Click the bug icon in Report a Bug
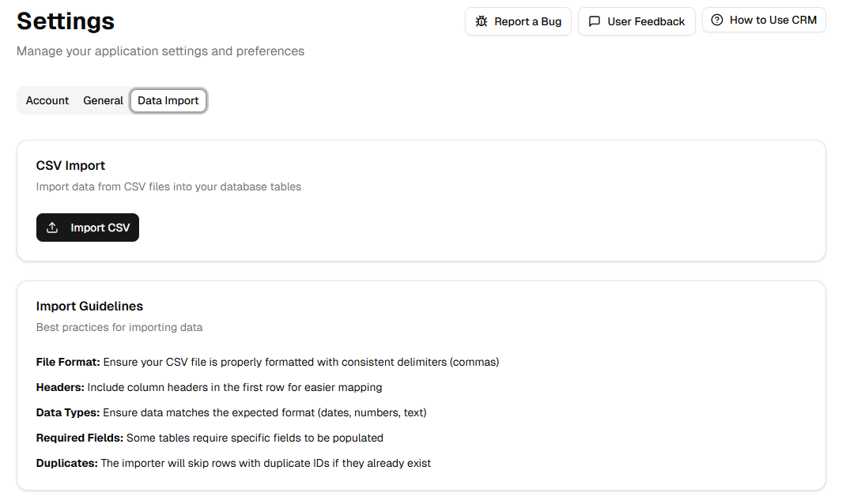This screenshot has height=504, width=842. (481, 22)
